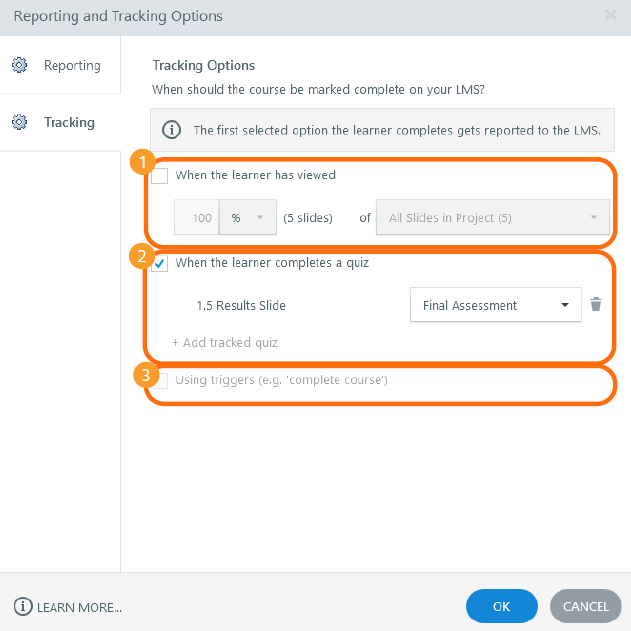Click the CANCEL button
The image size is (631, 631).
point(585,606)
